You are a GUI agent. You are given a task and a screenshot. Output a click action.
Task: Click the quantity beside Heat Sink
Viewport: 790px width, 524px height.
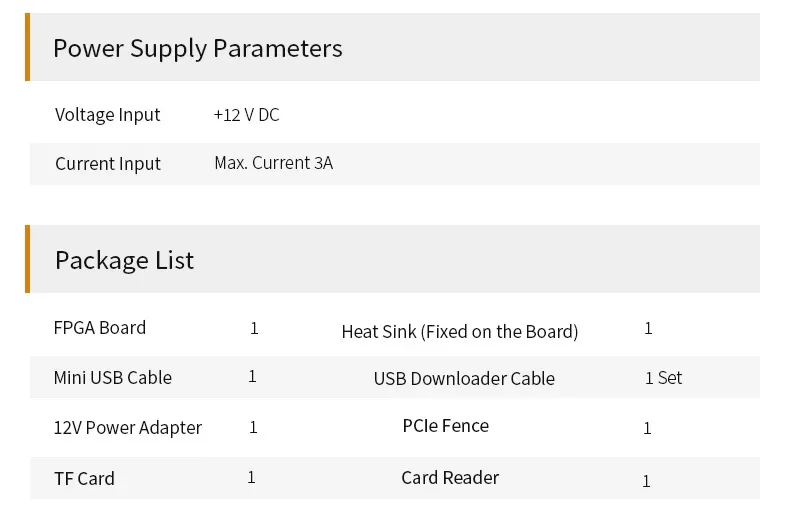[x=648, y=328]
